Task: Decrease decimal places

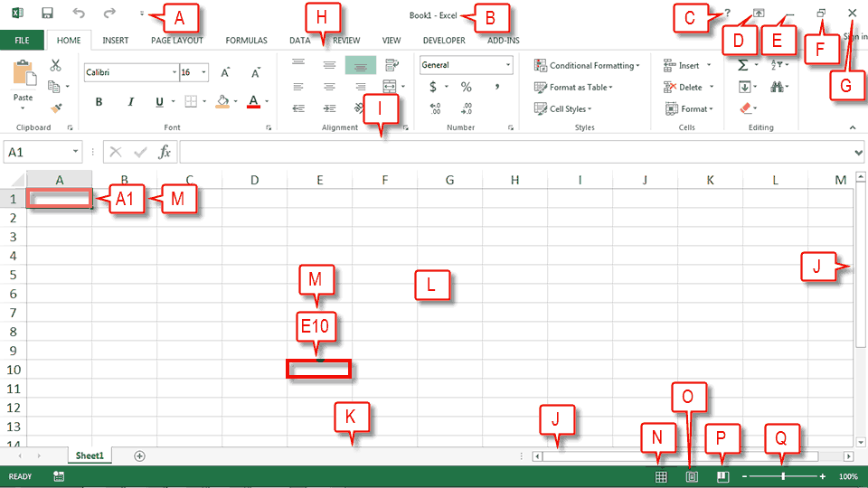Action: pos(467,108)
